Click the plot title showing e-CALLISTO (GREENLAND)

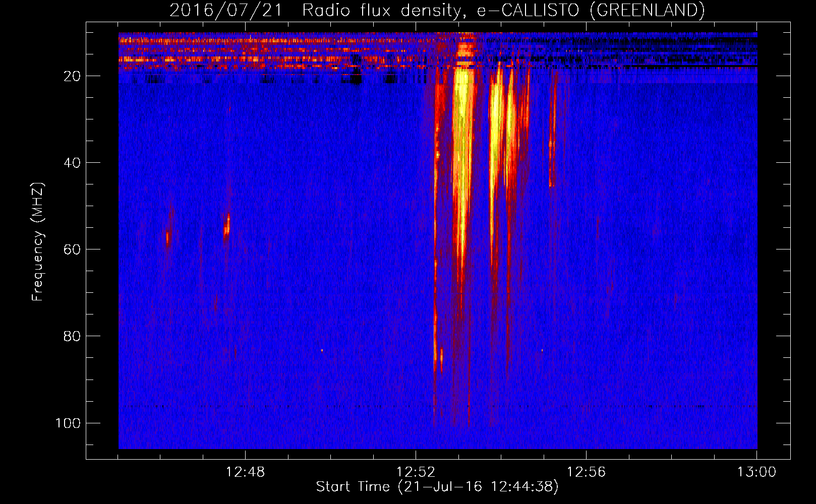point(437,10)
